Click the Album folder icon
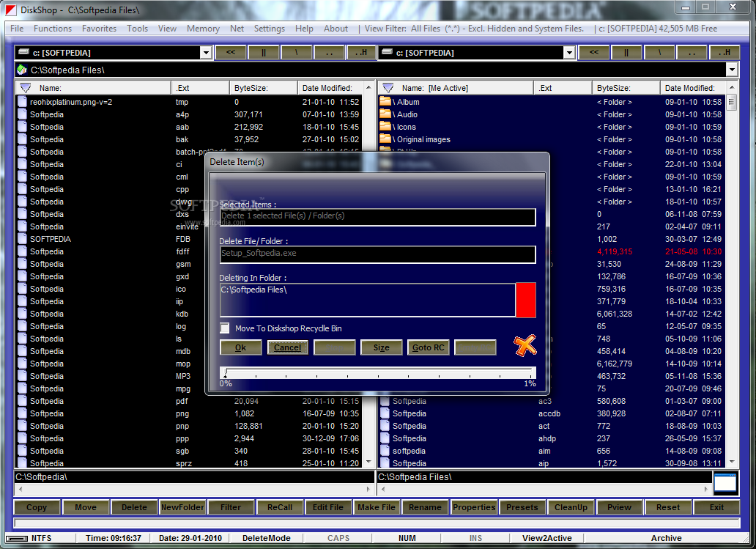Screen dimensions: 756x549 [x=385, y=102]
